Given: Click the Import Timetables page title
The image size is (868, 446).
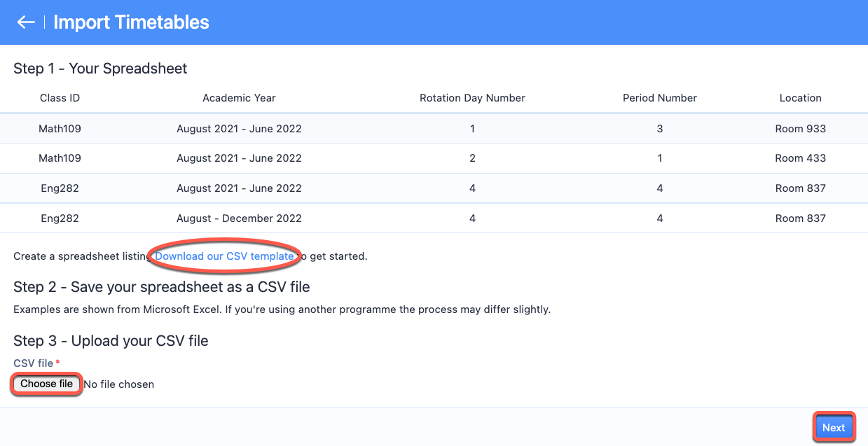Looking at the screenshot, I should [131, 22].
